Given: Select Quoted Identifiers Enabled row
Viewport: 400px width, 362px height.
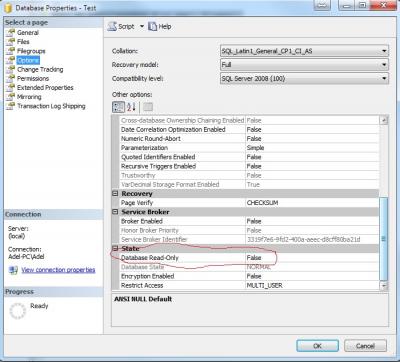Looking at the screenshot, I should coord(249,157).
